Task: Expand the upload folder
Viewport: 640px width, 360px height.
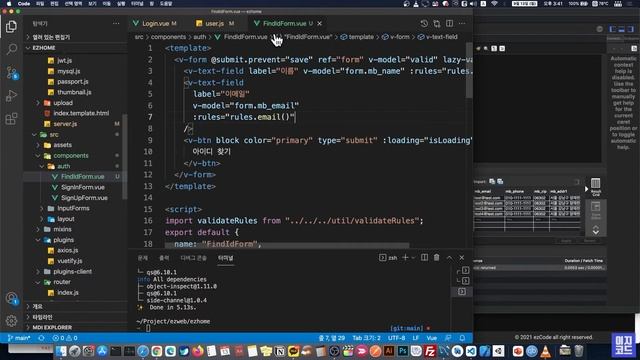Action: [x=62, y=103]
